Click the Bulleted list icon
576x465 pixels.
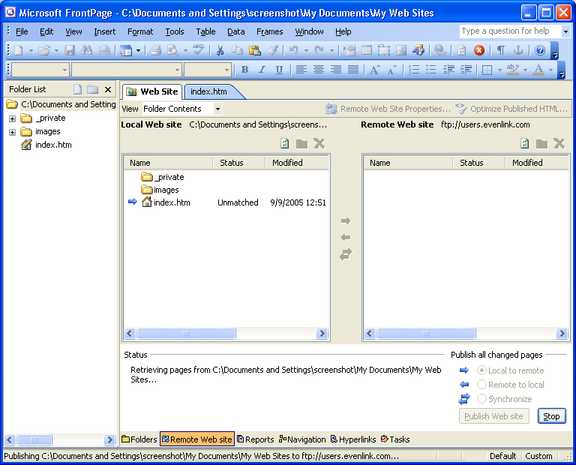click(431, 69)
